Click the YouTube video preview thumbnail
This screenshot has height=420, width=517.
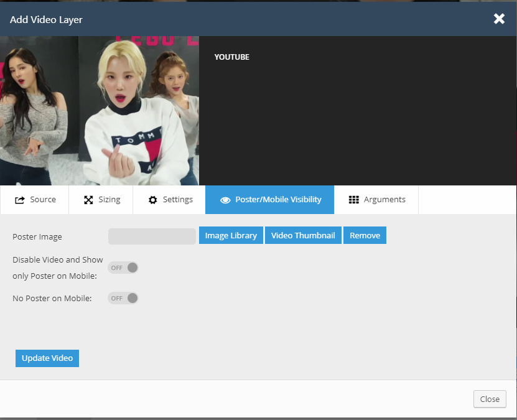100,111
